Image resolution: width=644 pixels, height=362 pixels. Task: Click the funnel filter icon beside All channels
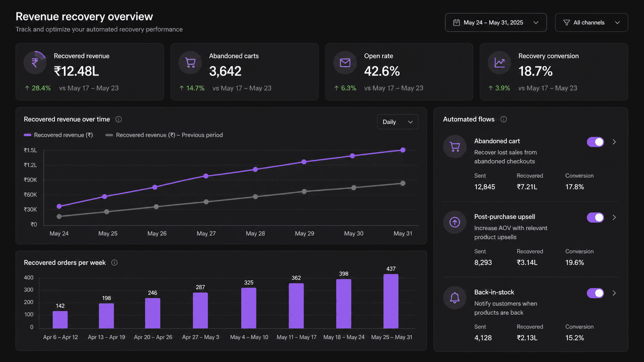[x=567, y=23]
